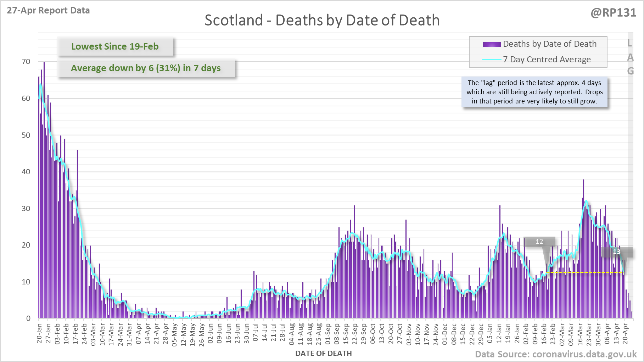Select the chart title 'Scotland - Deaths by Date of Death'
The image size is (644, 362).
pyautogui.click(x=322, y=20)
